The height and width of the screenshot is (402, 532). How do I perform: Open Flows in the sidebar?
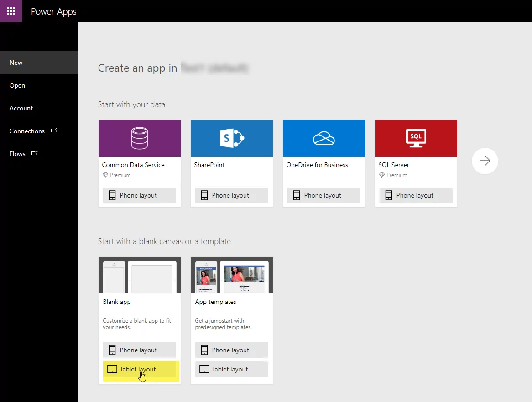39,154
